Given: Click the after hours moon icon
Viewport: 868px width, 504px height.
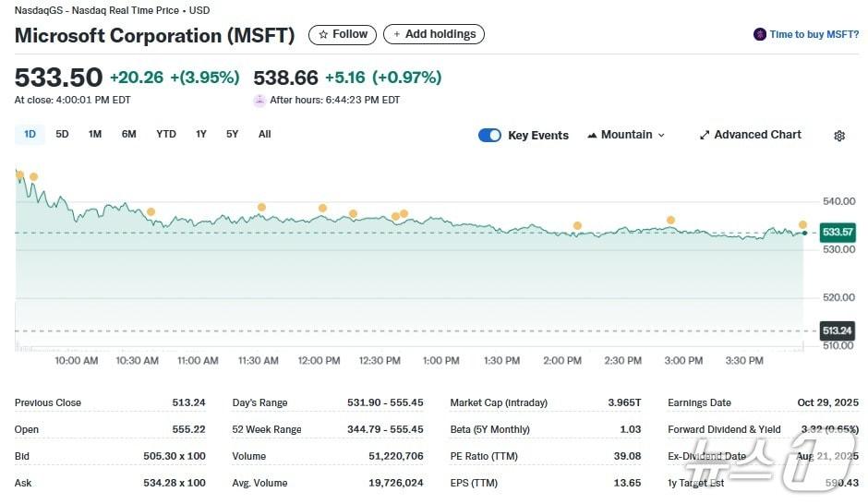Looking at the screenshot, I should (x=259, y=101).
